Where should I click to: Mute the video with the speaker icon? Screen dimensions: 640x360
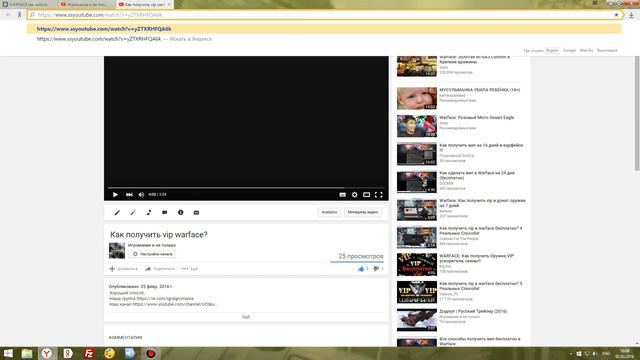point(141,195)
